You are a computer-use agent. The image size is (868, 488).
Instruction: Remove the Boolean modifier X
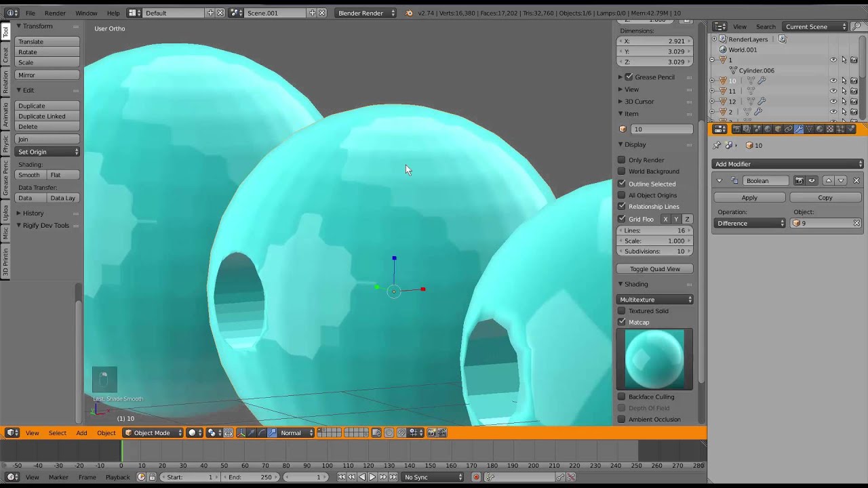click(856, 180)
